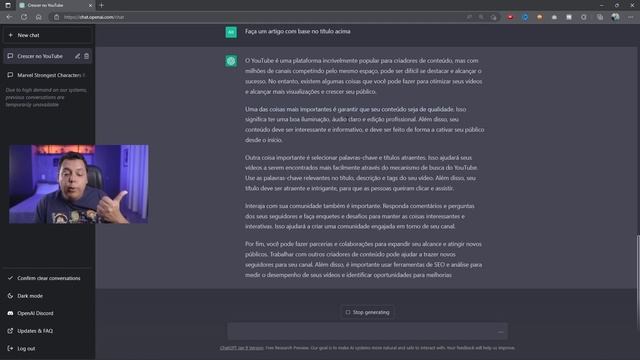Log out of ChatGPT

point(47,348)
